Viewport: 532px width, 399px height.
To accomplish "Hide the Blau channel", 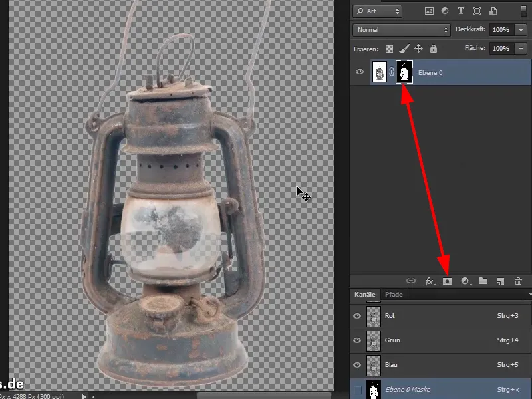I will coord(357,365).
